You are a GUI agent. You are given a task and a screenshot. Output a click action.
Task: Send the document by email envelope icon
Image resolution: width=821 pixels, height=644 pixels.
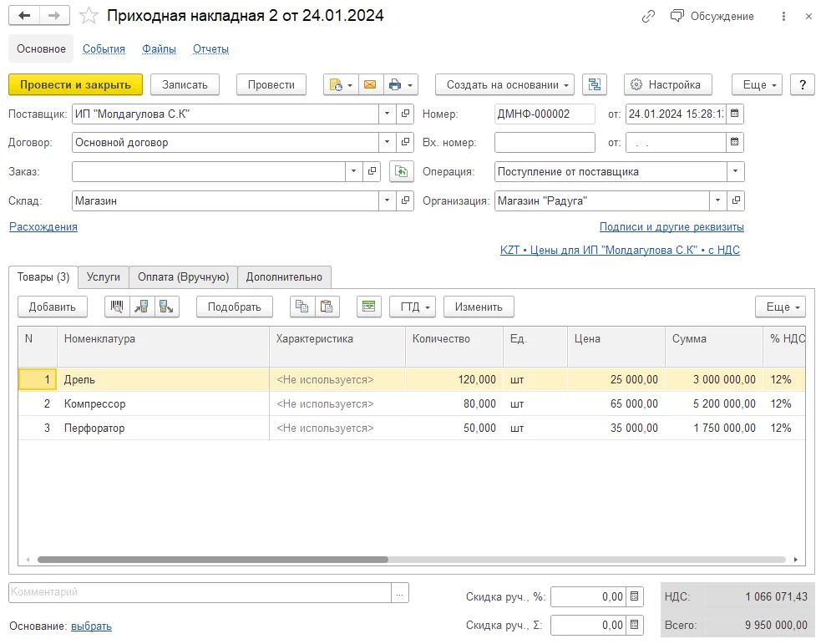(370, 85)
